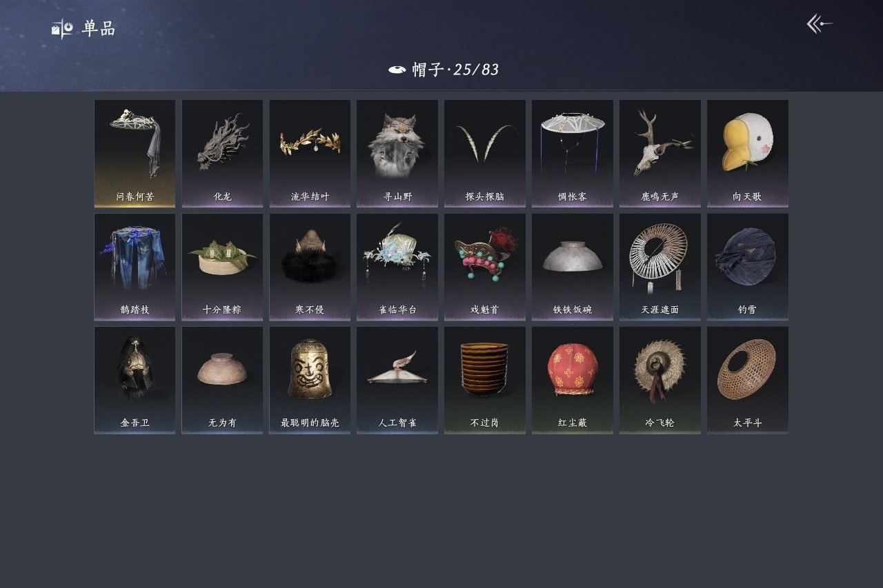Click the hat icon beside 帽子·25/83
The width and height of the screenshot is (883, 588).
[x=397, y=70]
